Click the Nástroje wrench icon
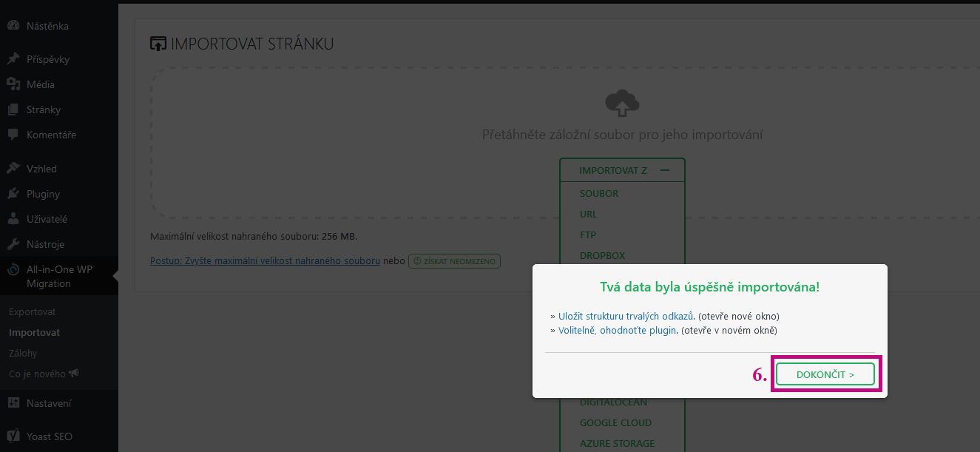This screenshot has width=980, height=452. [13, 244]
